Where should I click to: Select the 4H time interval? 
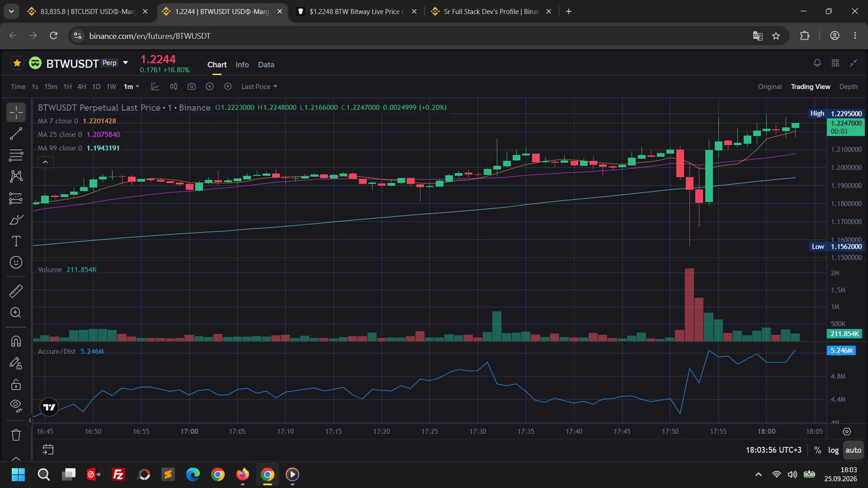pos(82,86)
